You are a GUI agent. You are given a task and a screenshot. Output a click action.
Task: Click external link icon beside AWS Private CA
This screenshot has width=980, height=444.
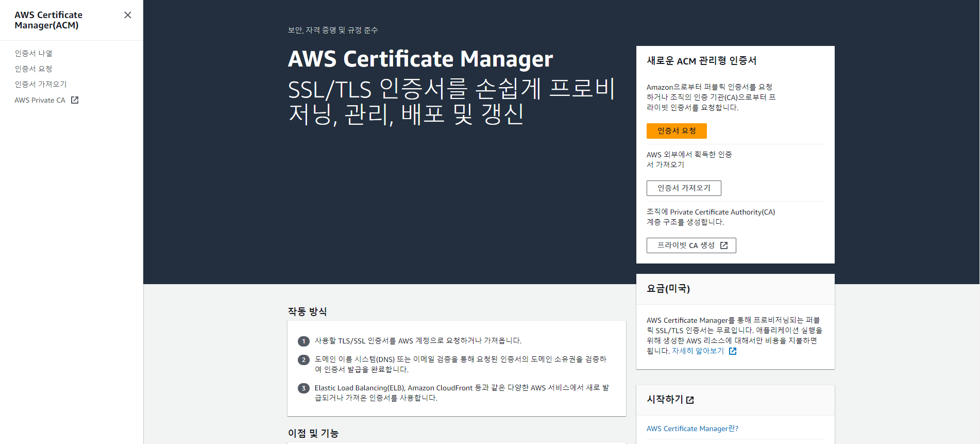(75, 100)
